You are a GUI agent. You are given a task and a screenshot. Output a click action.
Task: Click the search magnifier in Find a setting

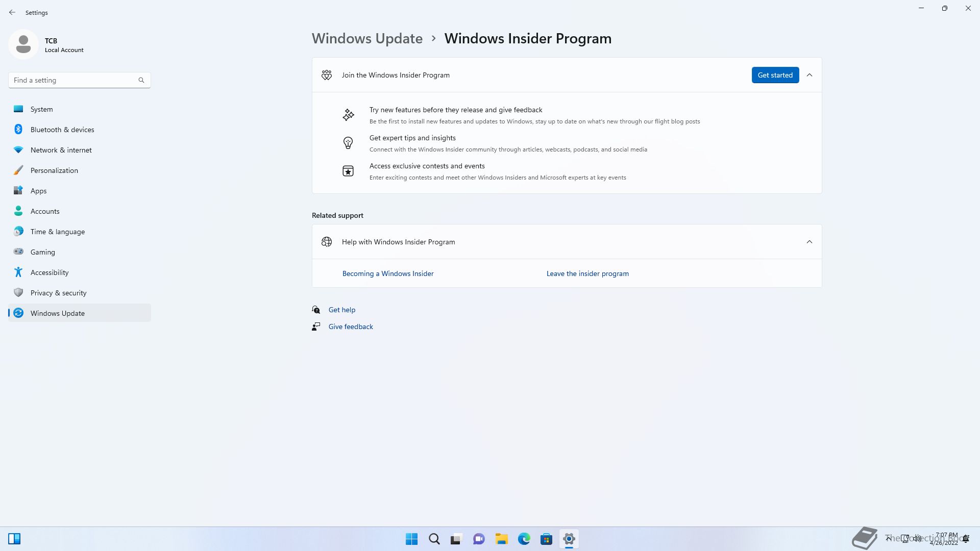click(141, 80)
